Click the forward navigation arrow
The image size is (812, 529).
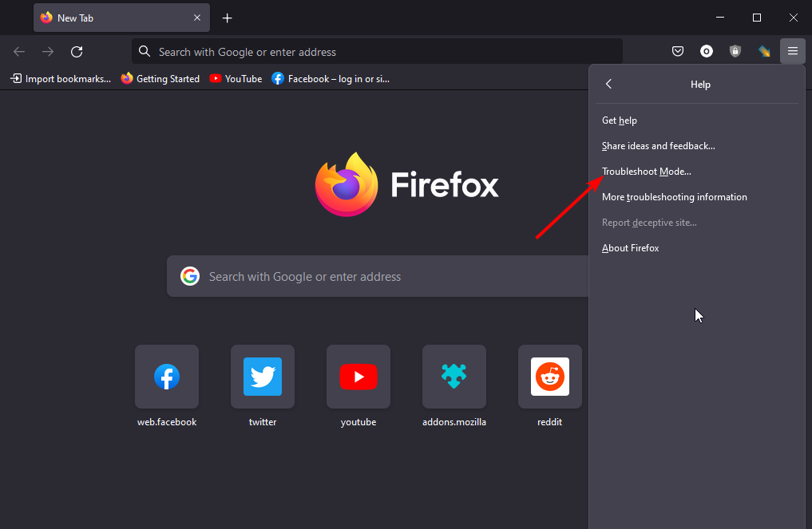(48, 52)
